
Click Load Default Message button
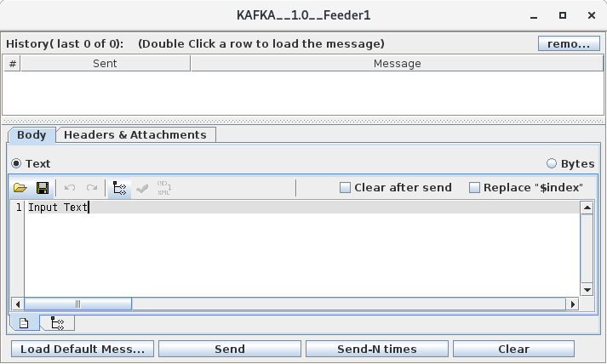[x=83, y=349]
